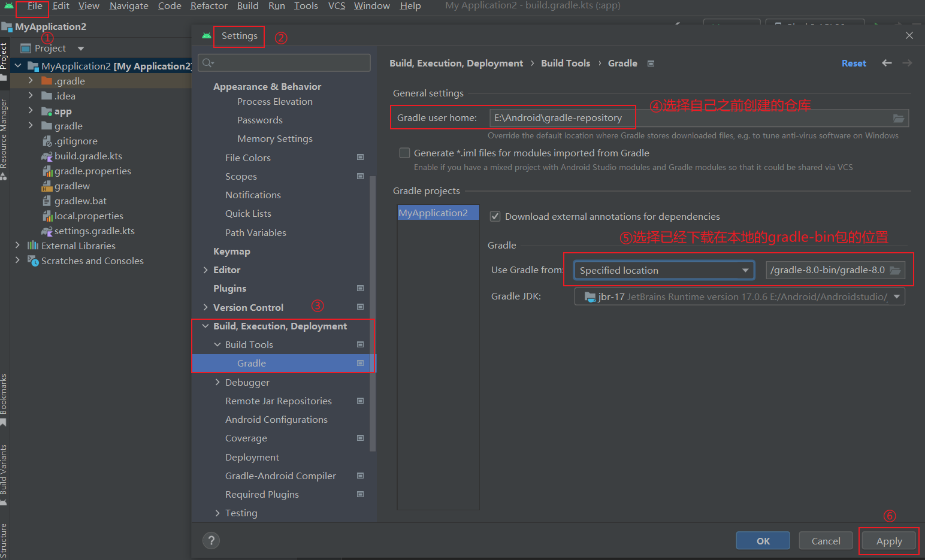
Task: Click the Cancel button
Action: tap(826, 541)
